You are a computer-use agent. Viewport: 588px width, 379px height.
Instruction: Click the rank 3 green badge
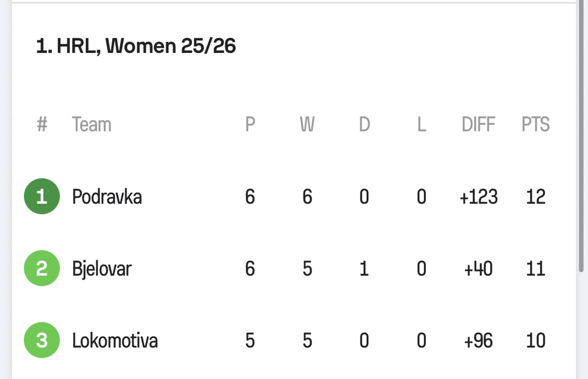[42, 340]
